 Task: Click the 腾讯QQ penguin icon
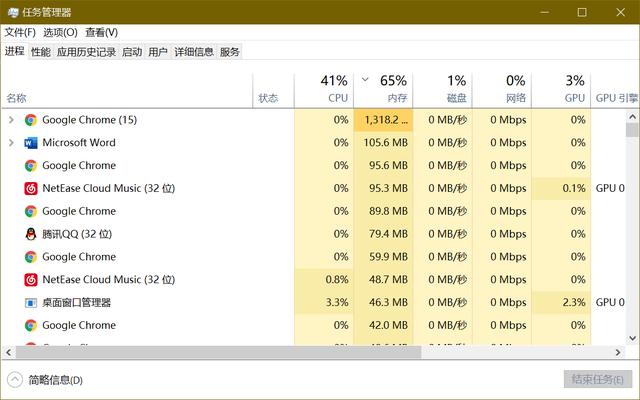pyautogui.click(x=31, y=234)
